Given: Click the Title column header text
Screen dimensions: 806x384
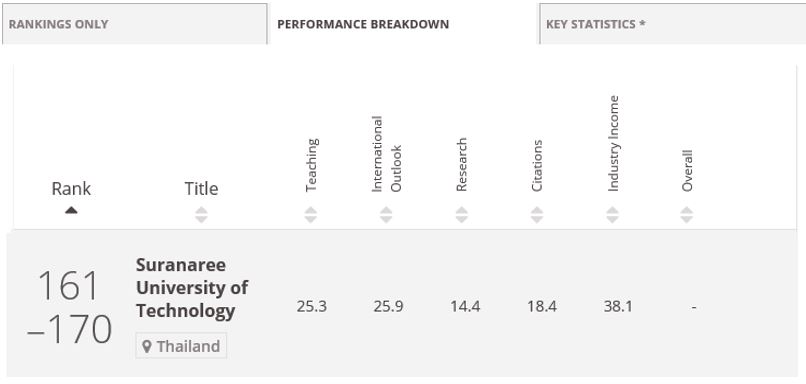Looking at the screenshot, I should (201, 189).
